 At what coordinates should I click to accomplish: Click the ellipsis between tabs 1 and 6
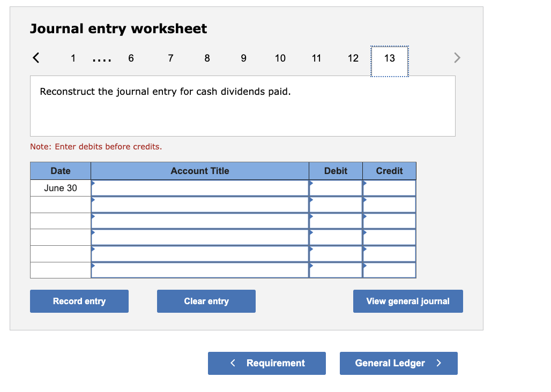pyautogui.click(x=102, y=58)
